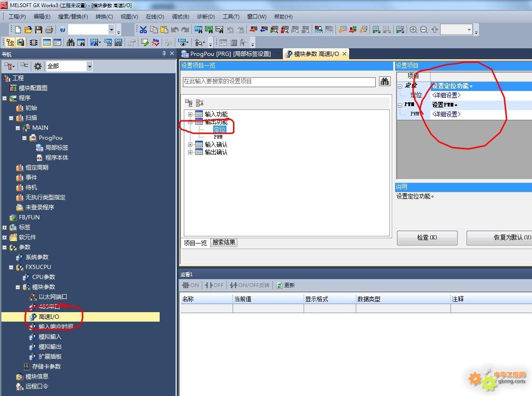Expand the 输出确认 node
Viewport: 532px width, 396px height.
[x=190, y=152]
